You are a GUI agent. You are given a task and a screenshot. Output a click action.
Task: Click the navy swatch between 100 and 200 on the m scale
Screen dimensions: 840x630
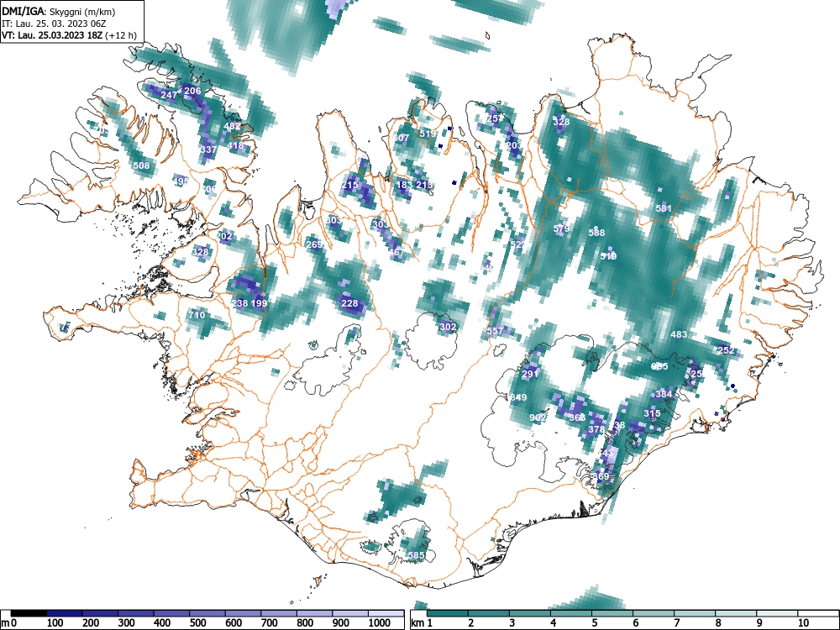tap(65, 613)
